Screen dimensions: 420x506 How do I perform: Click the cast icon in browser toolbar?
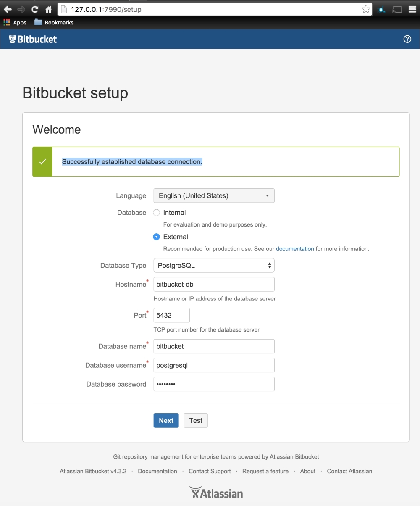[x=396, y=9]
